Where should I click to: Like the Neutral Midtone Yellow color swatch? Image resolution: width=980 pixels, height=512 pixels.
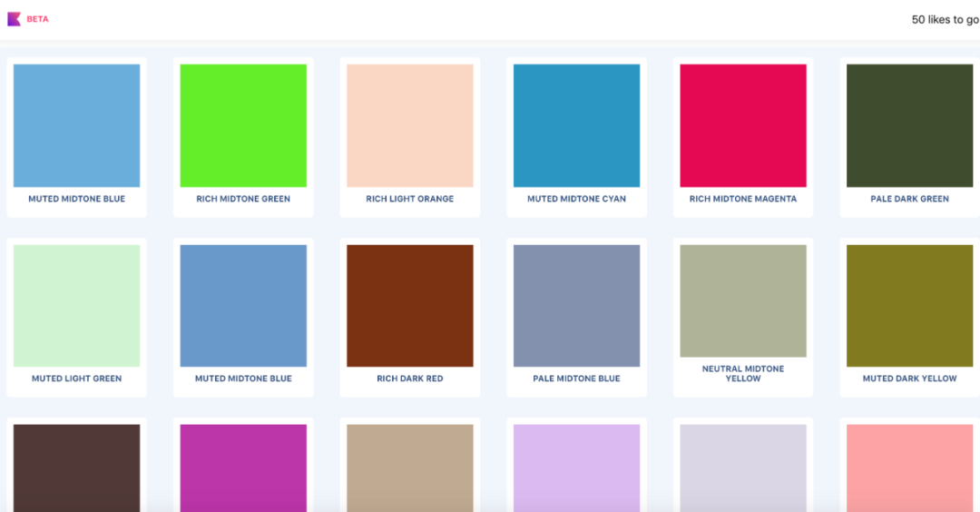743,300
